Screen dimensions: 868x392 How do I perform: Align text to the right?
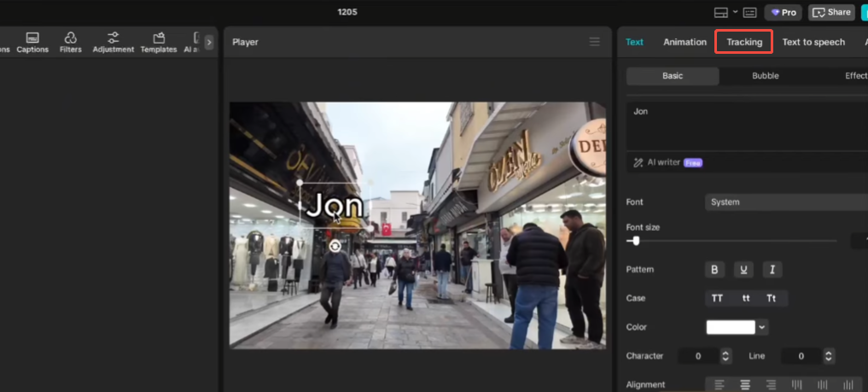[x=771, y=384]
